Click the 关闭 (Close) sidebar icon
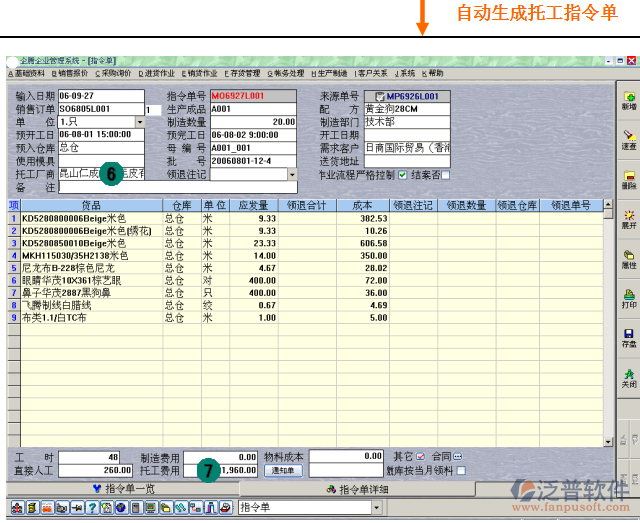 coord(628,378)
